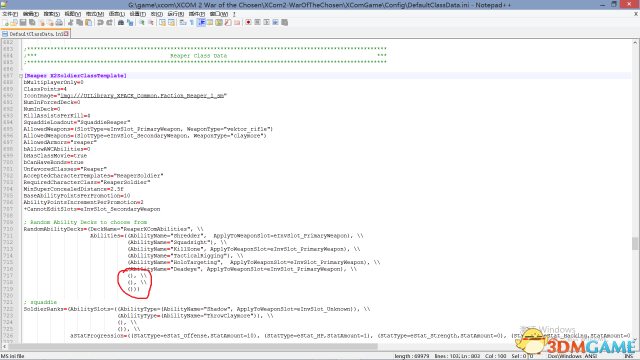This screenshot has width=640, height=360.
Task: Click the AbilityName="ThrowClaymore" line
Action: [x=196, y=316]
